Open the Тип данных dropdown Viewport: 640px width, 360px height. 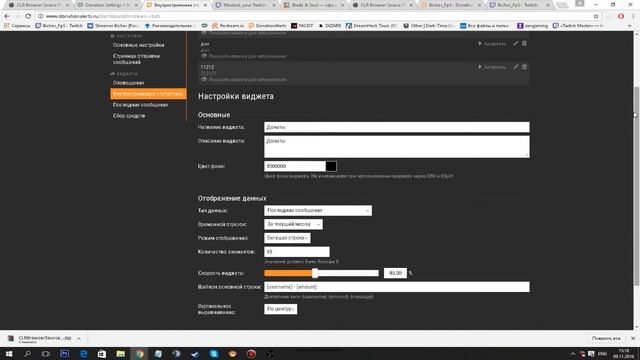pyautogui.click(x=318, y=210)
